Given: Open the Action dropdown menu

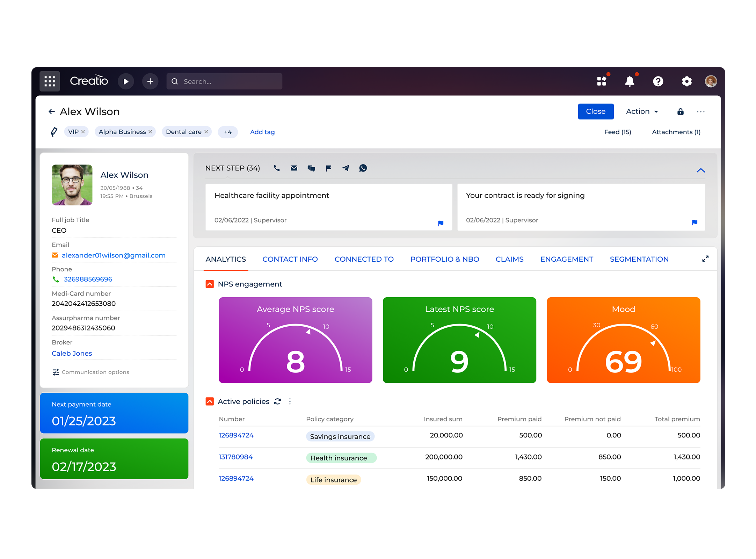Looking at the screenshot, I should 642,111.
